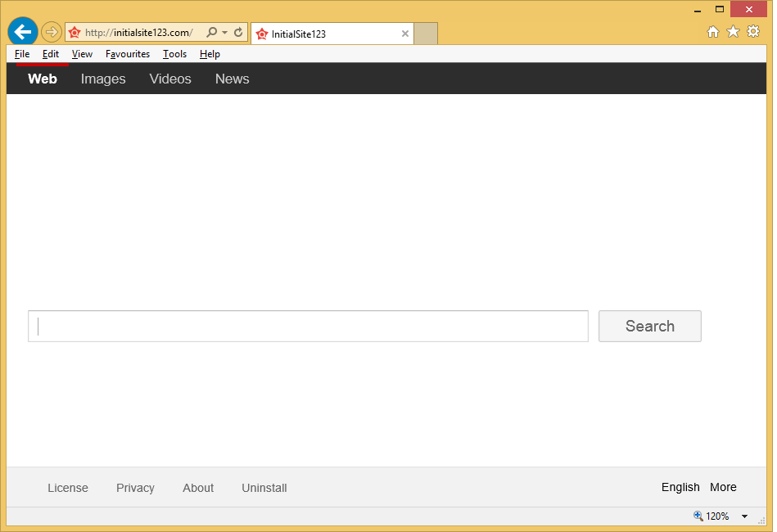Image resolution: width=777 pixels, height=532 pixels.
Task: Open the Privacy footer link
Action: [135, 488]
